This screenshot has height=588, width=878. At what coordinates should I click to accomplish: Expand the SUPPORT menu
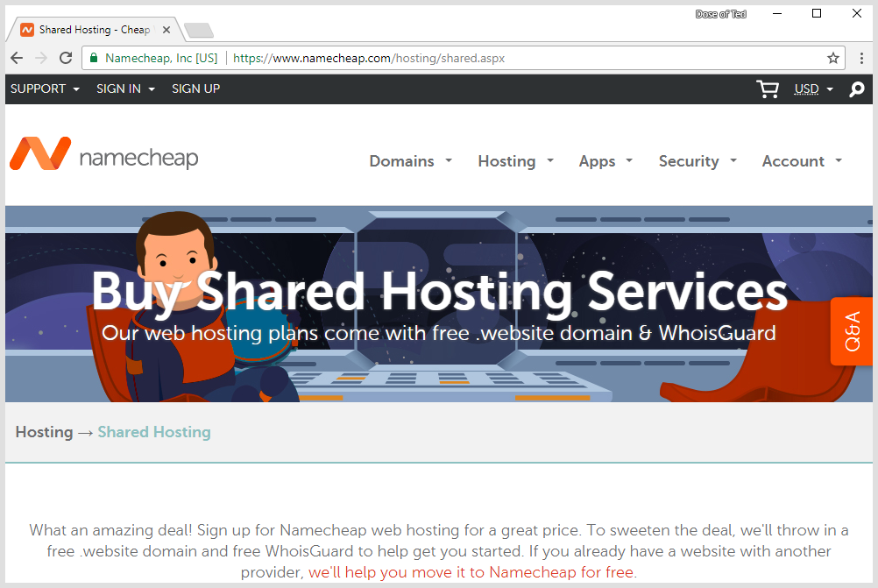pyautogui.click(x=38, y=89)
